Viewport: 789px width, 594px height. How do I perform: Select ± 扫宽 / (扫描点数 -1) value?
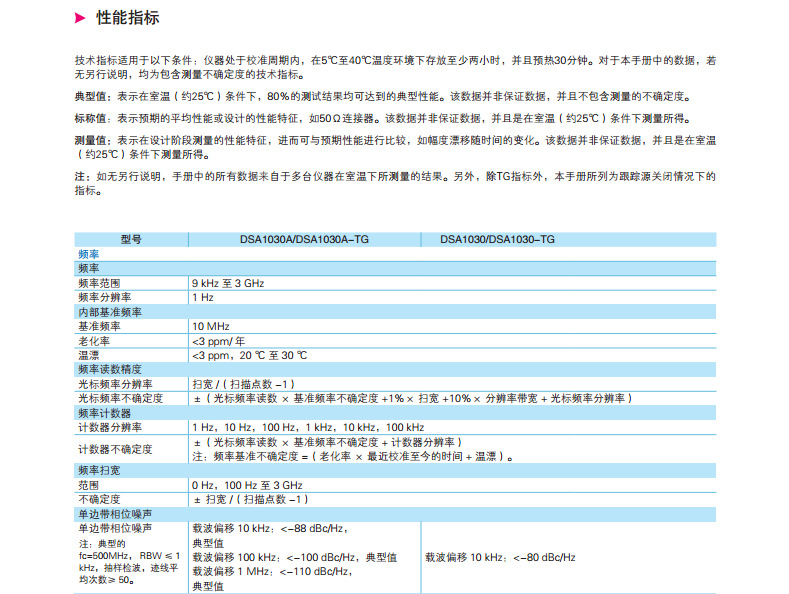[251, 499]
